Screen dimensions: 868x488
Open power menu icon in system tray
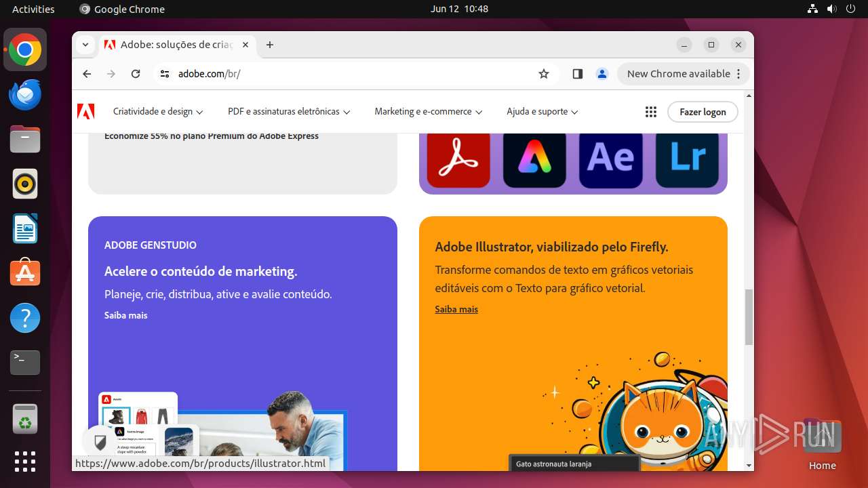click(850, 9)
